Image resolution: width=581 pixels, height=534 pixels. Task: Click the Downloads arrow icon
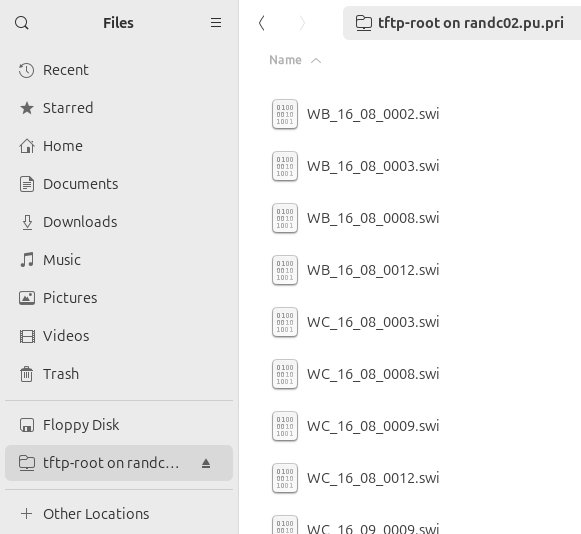point(27,222)
